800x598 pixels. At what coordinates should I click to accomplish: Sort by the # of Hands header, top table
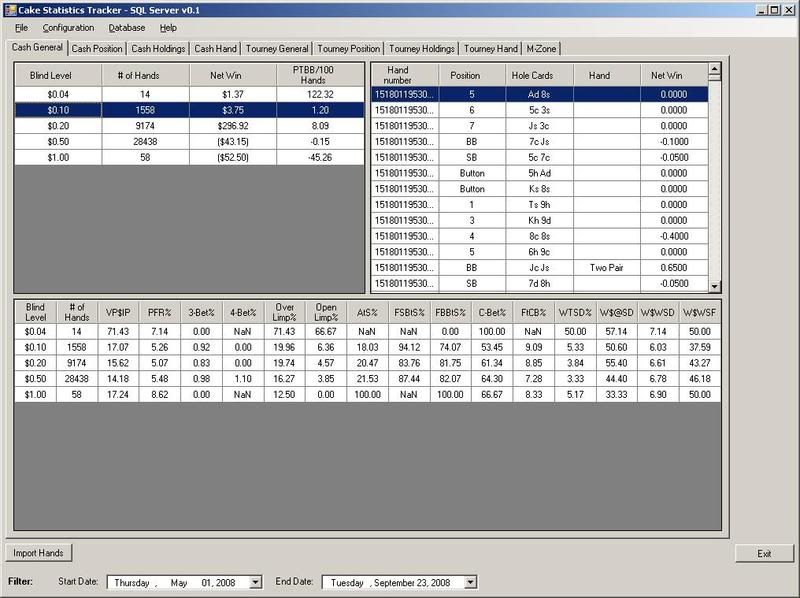[x=145, y=76]
